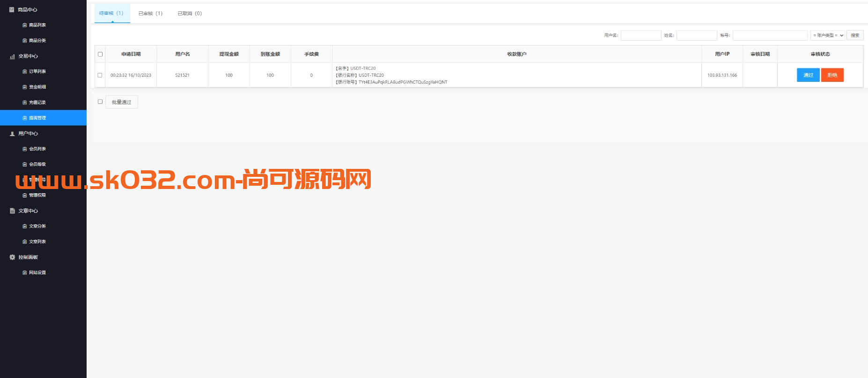This screenshot has height=378, width=868.
Task: Click the date cell 00:23:32 16/10/2023
Action: (x=131, y=75)
